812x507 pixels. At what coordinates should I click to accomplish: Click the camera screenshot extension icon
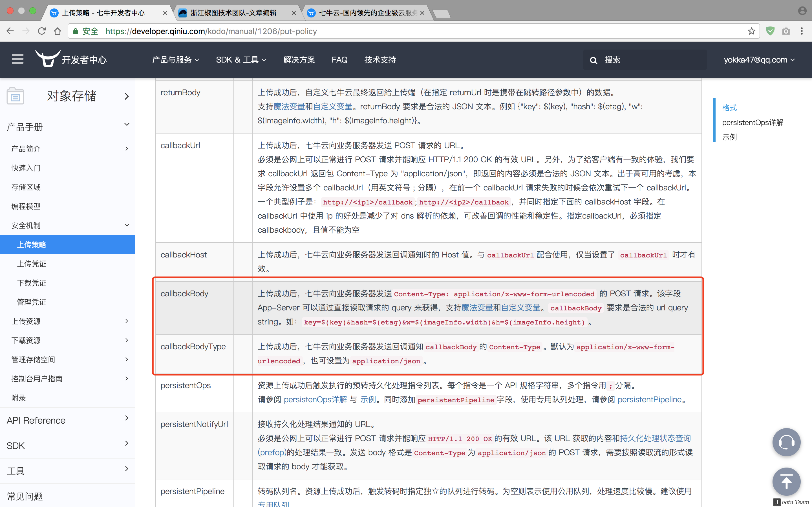[786, 31]
